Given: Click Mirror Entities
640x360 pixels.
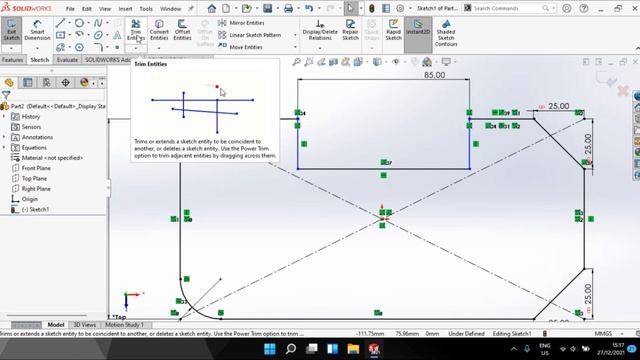Looking at the screenshot, I should [x=241, y=23].
